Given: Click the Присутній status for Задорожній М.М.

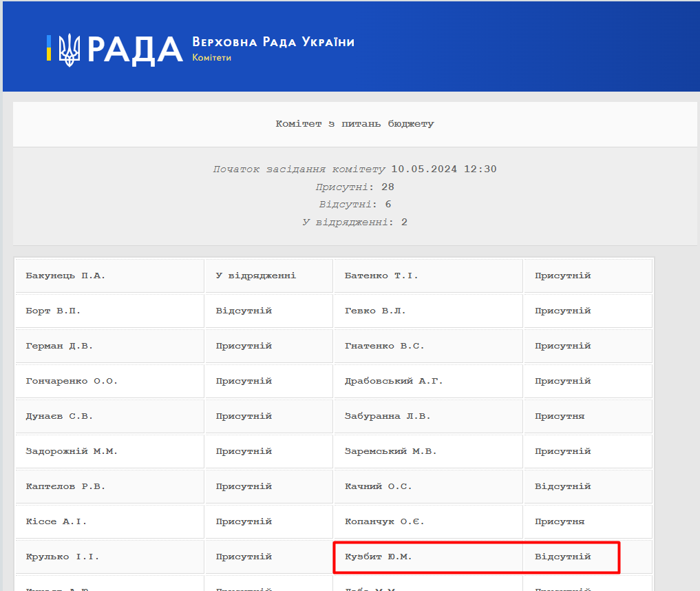Looking at the screenshot, I should (268, 452).
